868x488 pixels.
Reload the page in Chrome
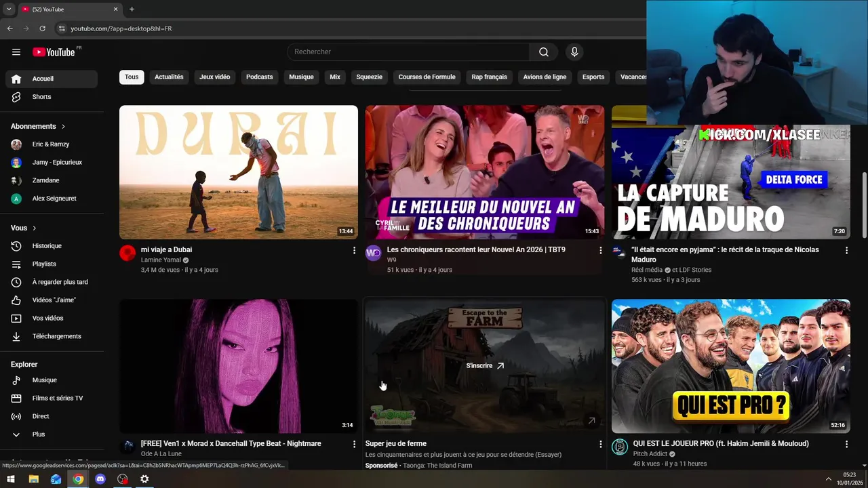[43, 28]
